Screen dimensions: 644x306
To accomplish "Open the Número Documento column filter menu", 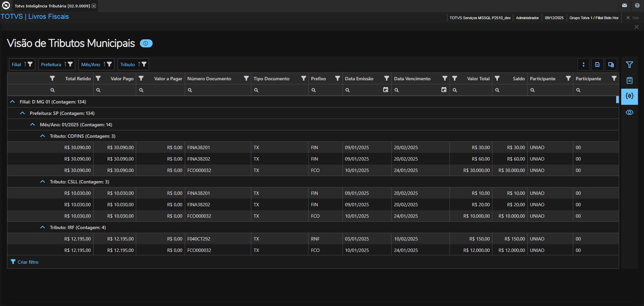I will point(246,78).
